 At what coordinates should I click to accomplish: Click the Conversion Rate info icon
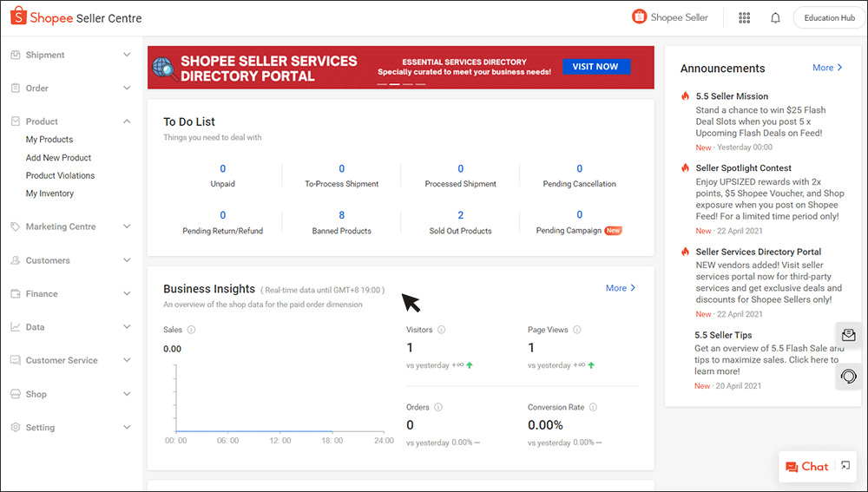(x=593, y=407)
